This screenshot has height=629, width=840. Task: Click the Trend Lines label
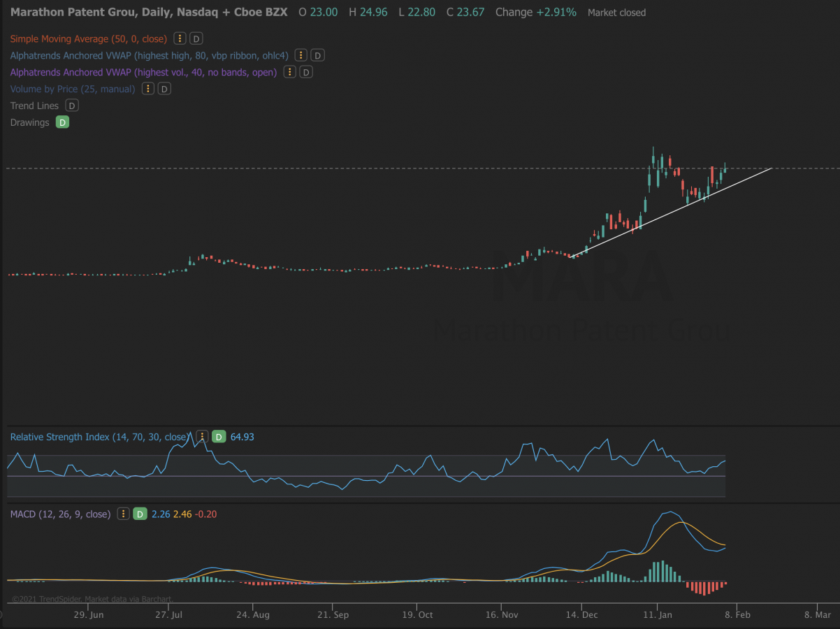click(34, 106)
